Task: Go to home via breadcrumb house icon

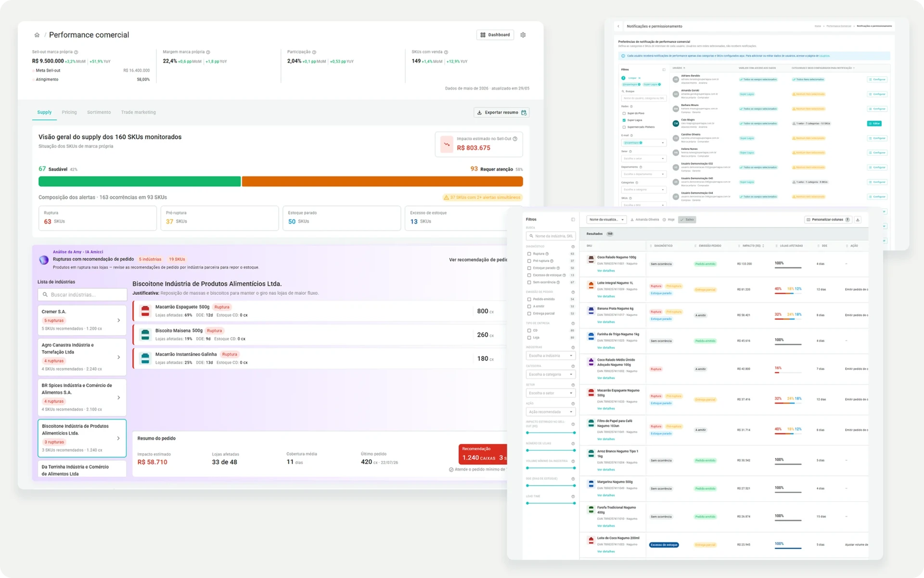Action: 37,35
